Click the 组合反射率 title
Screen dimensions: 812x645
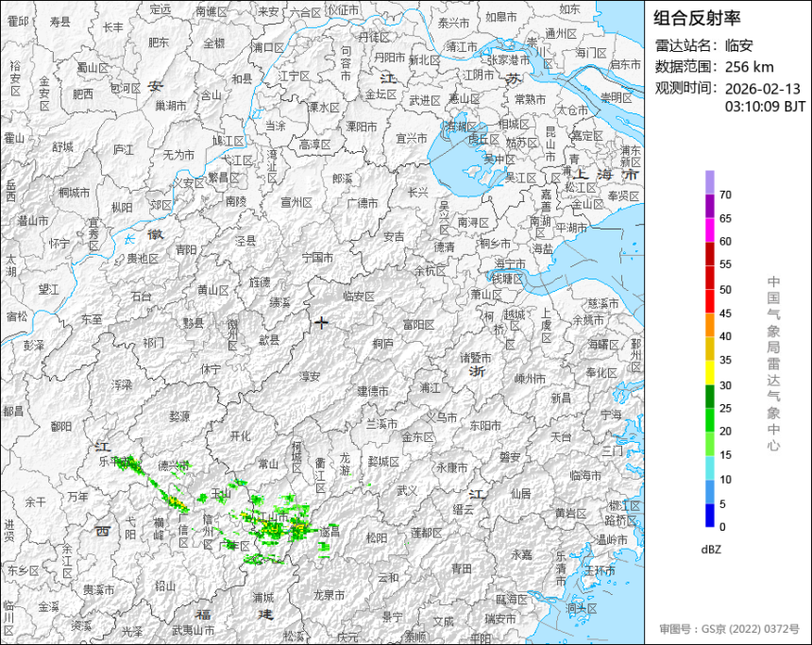click(x=697, y=18)
